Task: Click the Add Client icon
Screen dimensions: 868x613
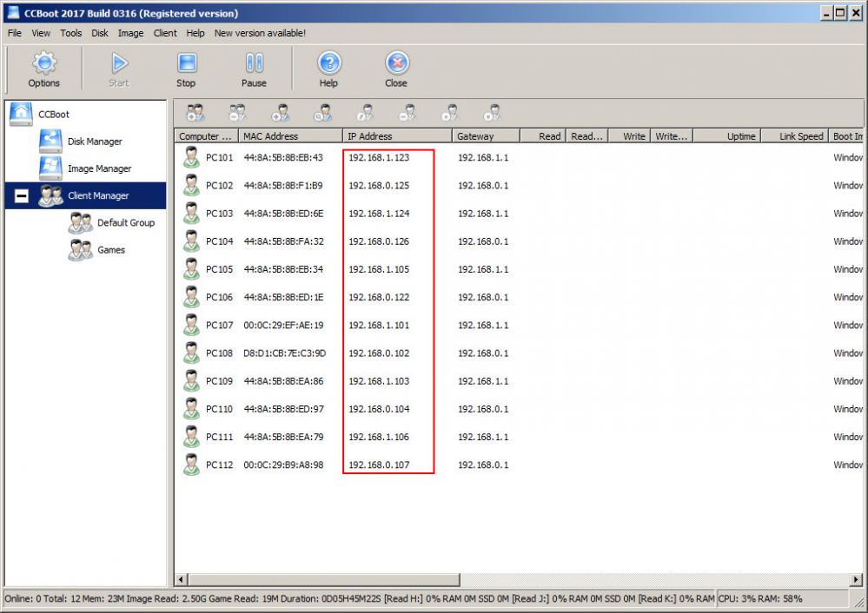Action: click(x=280, y=113)
